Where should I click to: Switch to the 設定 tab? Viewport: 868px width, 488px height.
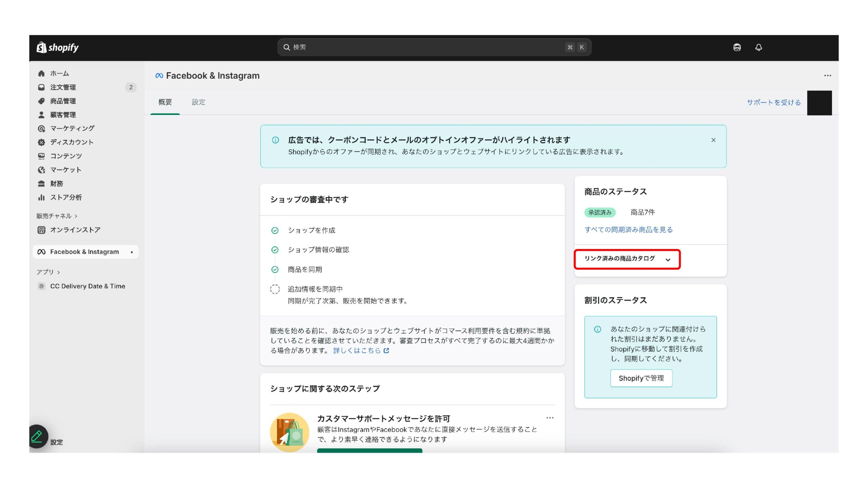pyautogui.click(x=198, y=102)
